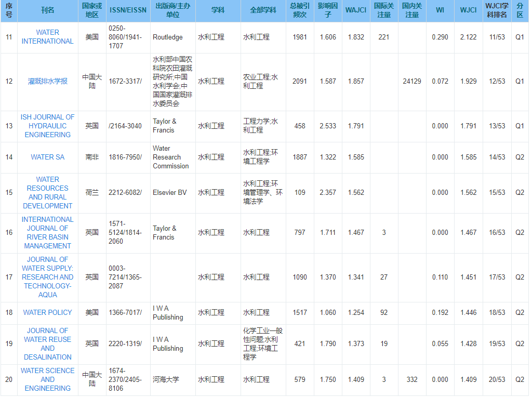Image resolution: width=532 pixels, height=397 pixels.
Task: Select ranking cell 15/53
Action: click(x=497, y=193)
